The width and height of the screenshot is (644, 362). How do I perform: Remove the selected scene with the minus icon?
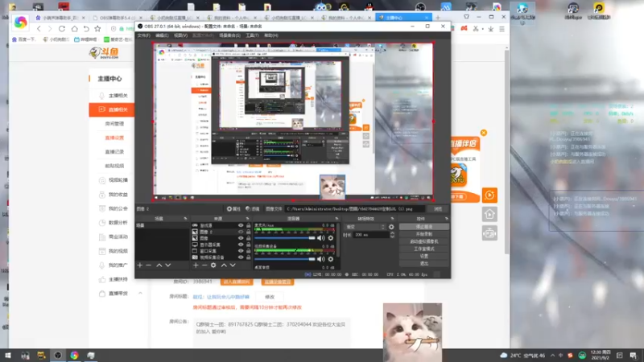tap(149, 265)
